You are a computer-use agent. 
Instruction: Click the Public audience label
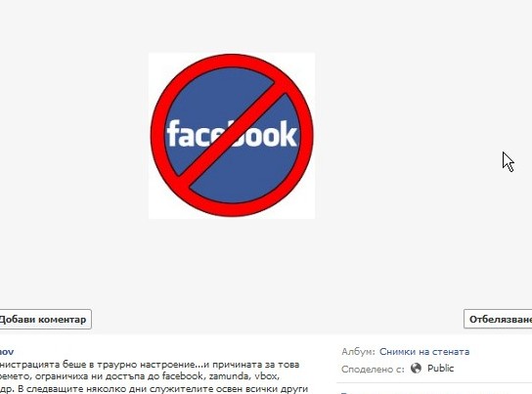(440, 369)
